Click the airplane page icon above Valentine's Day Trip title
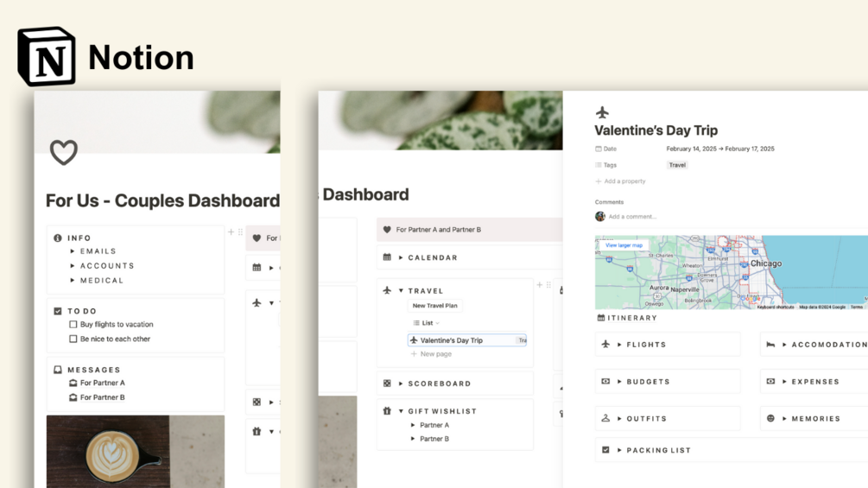The image size is (868, 488). click(x=602, y=113)
